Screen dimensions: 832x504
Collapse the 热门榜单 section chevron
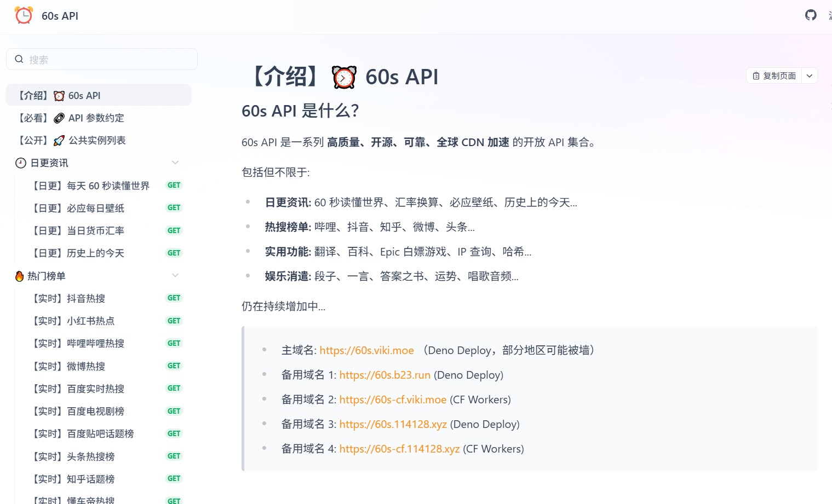point(175,275)
